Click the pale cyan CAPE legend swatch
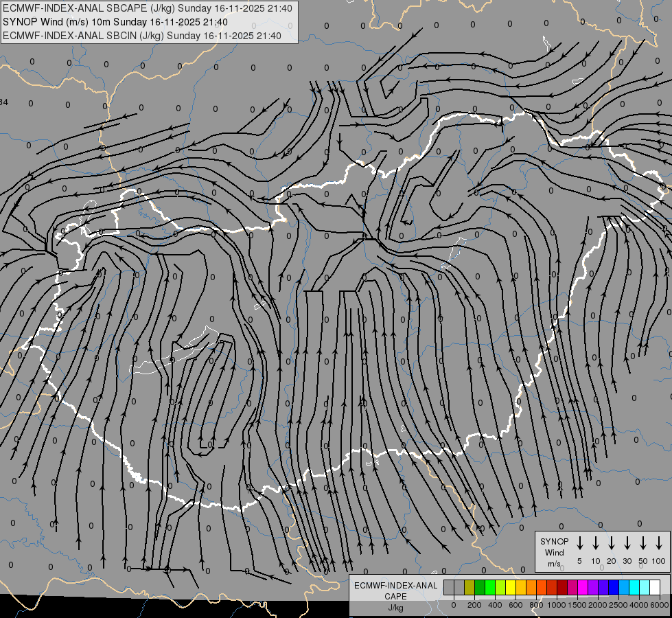This screenshot has width=672, height=618. pos(644,587)
